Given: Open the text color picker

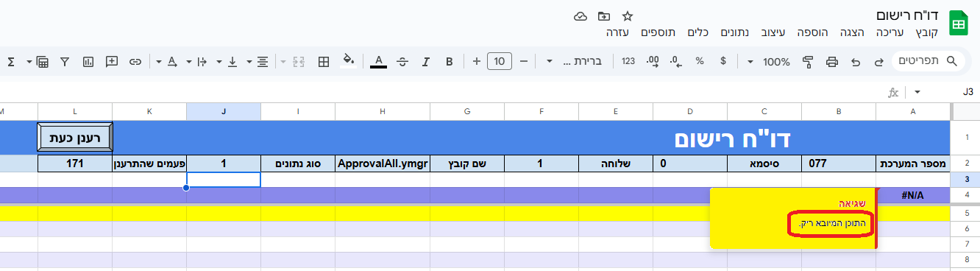Looking at the screenshot, I should (378, 61).
